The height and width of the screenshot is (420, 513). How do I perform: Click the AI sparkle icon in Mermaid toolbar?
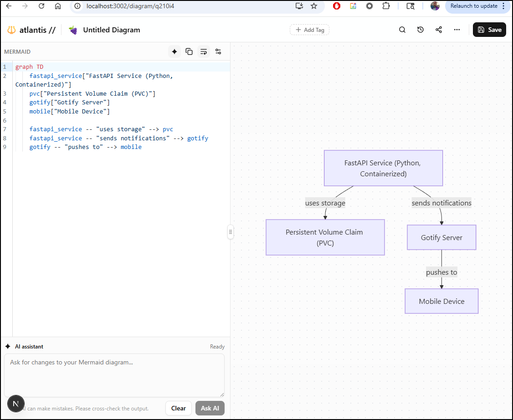174,51
